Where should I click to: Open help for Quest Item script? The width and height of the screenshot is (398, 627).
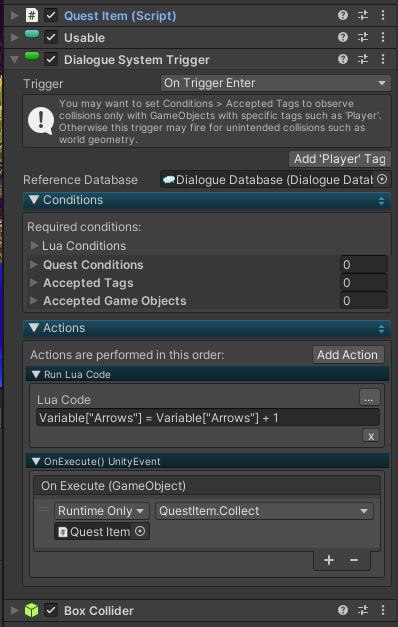click(x=343, y=15)
